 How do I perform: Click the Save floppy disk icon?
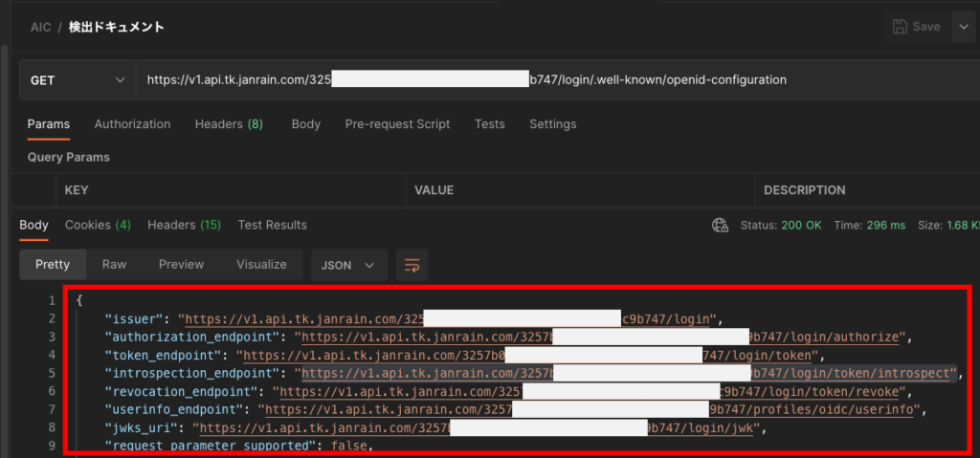pyautogui.click(x=900, y=27)
